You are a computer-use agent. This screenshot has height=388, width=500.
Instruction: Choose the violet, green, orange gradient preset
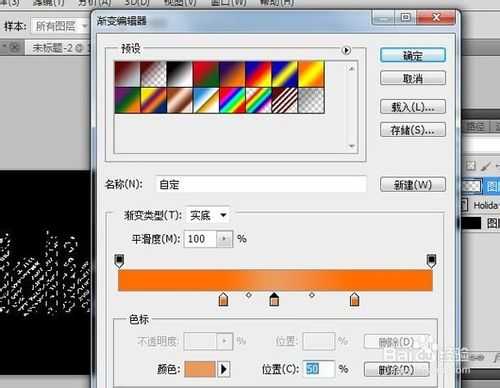point(127,100)
